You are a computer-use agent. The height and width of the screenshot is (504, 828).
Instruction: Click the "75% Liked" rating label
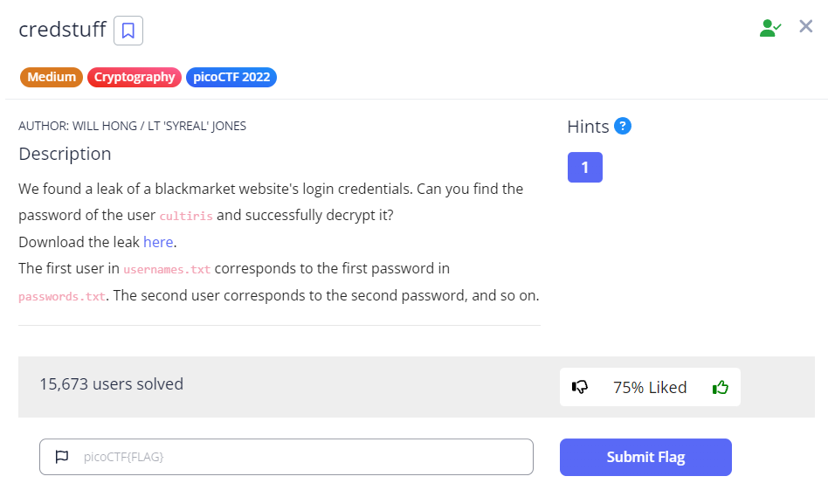650,387
